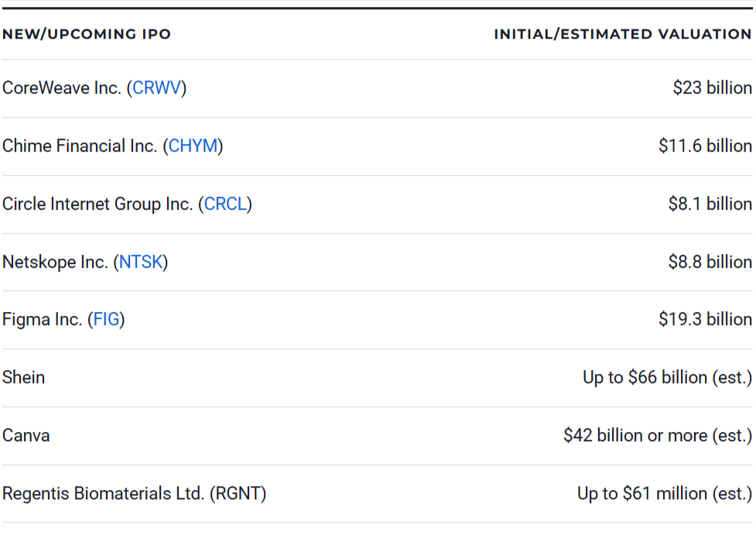Select the '$23 billion' valuation cell
Viewport: 756px width, 538px height.
pyautogui.click(x=713, y=87)
